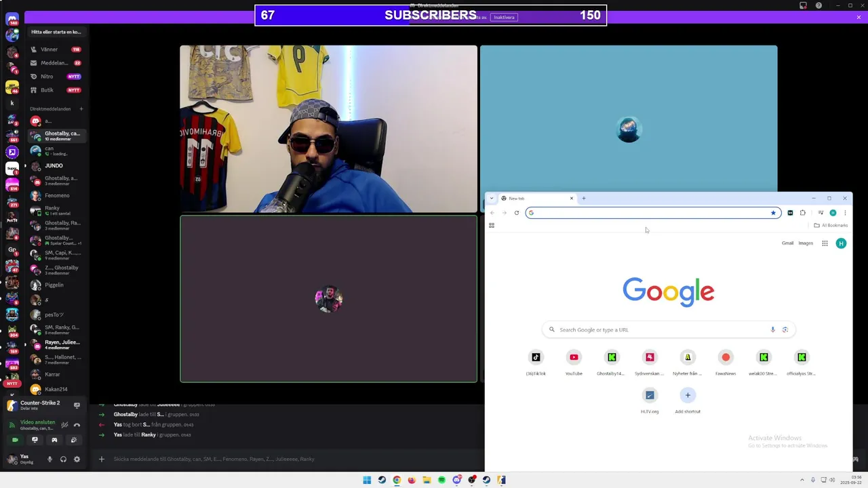The height and width of the screenshot is (488, 868).
Task: Open the All Bookmarks folder
Action: [x=831, y=225]
